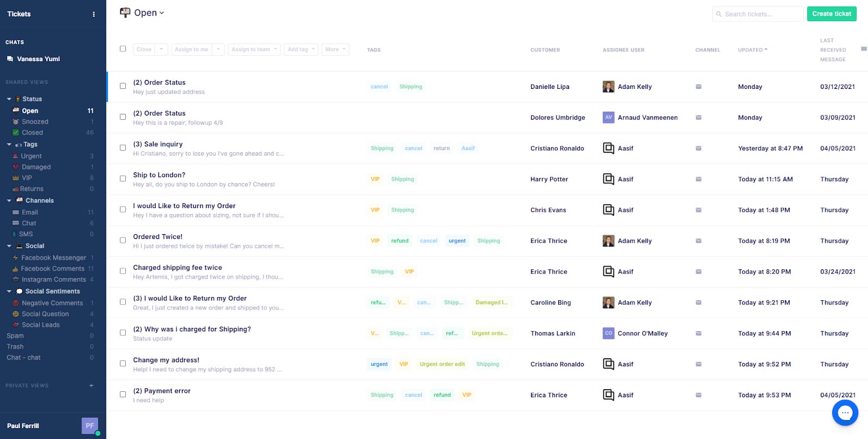
Task: Click Paul Ferrill's PF avatar
Action: point(90,426)
